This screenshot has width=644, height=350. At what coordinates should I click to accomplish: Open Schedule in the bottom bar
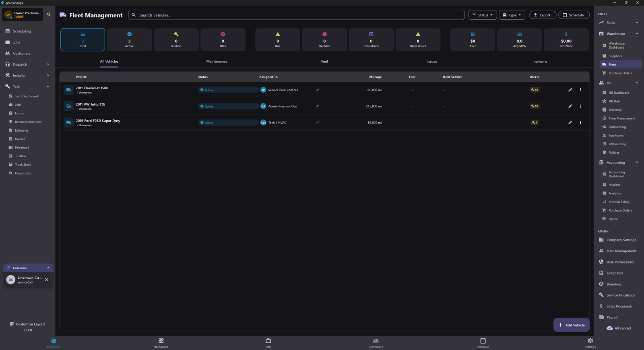tap(483, 343)
